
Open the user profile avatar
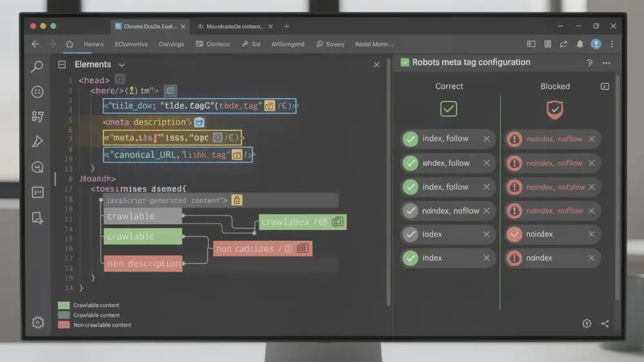click(x=596, y=44)
